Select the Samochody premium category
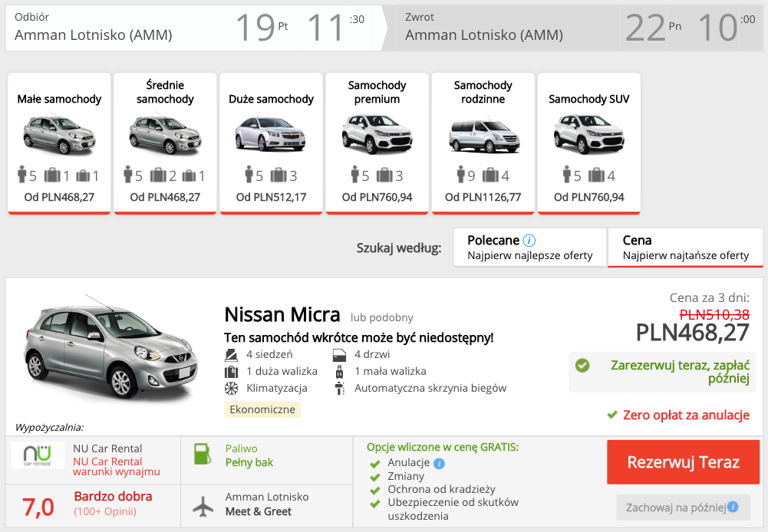Image resolution: width=768 pixels, height=532 pixels. (377, 143)
